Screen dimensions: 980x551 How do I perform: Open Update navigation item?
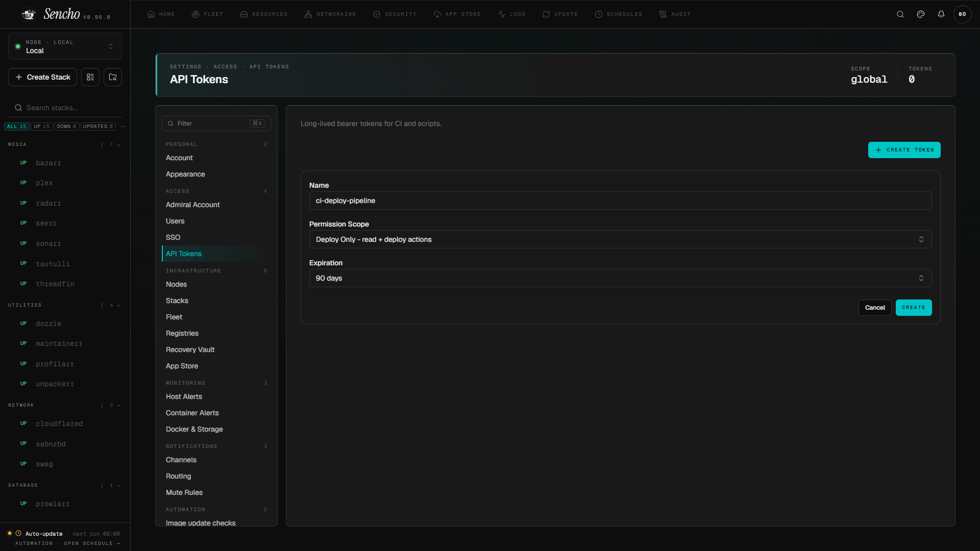(x=560, y=14)
